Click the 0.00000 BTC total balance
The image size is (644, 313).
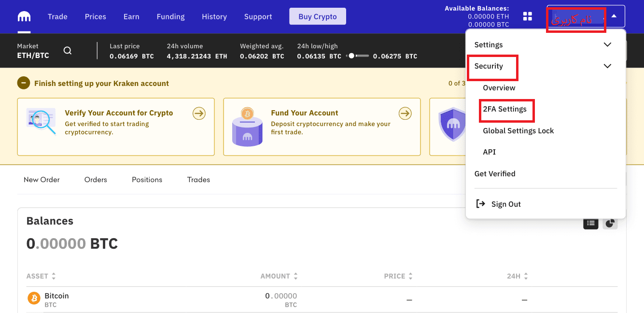(72, 243)
